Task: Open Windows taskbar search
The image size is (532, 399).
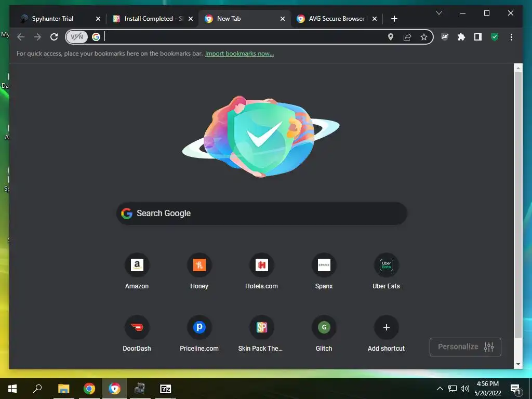Action: (x=37, y=389)
